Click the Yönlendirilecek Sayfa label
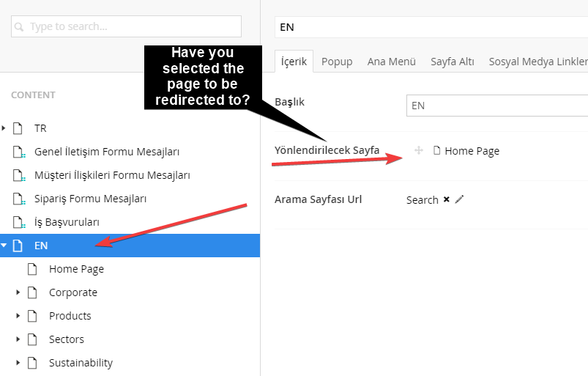588x376 pixels. click(327, 150)
